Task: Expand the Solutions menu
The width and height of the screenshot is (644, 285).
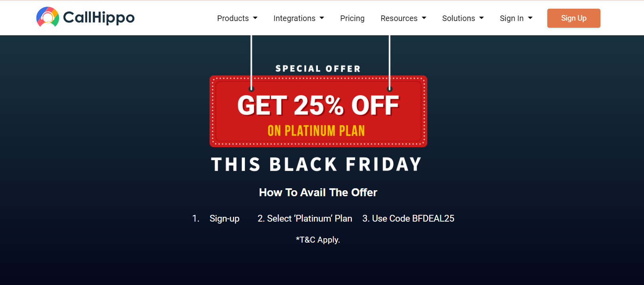Action: coord(459,18)
